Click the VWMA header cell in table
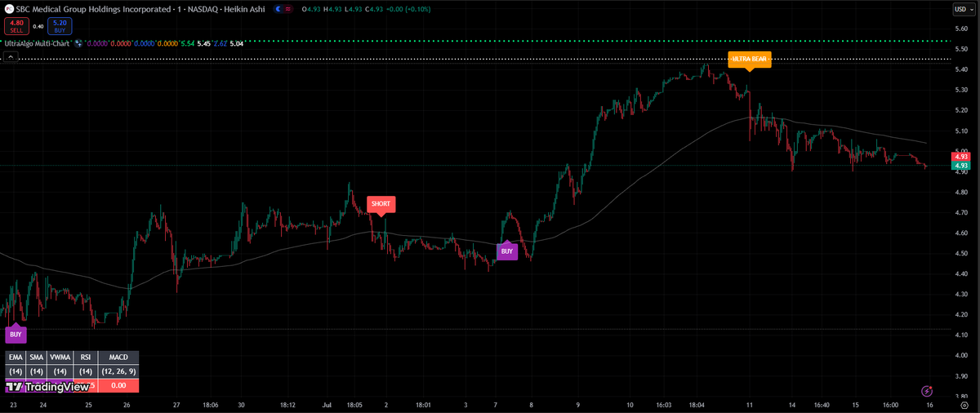 coord(60,357)
